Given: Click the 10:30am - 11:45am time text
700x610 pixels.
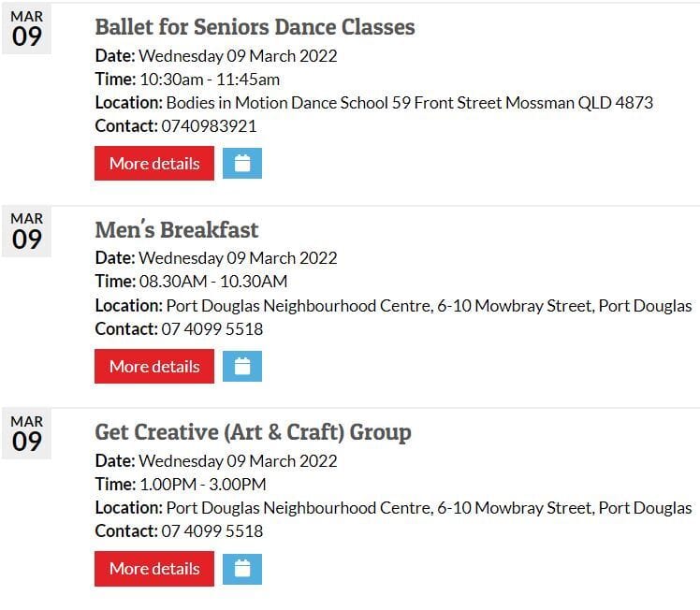Looking at the screenshot, I should point(210,80).
